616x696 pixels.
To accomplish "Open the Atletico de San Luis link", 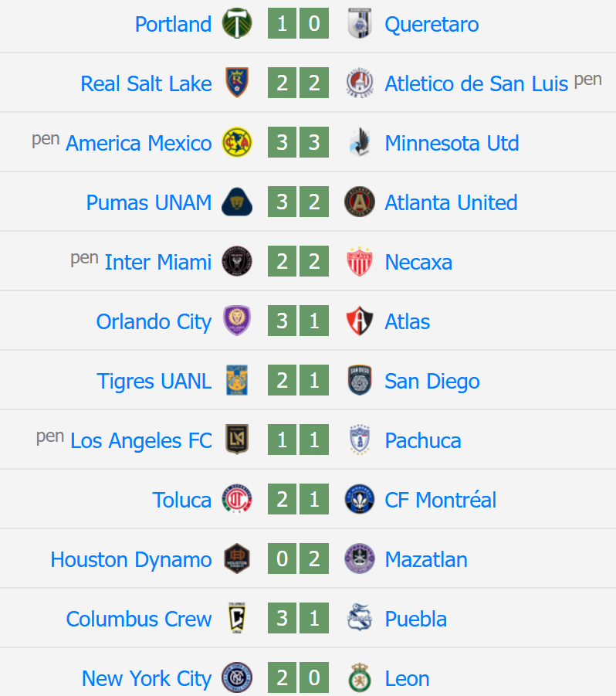I will pos(476,84).
